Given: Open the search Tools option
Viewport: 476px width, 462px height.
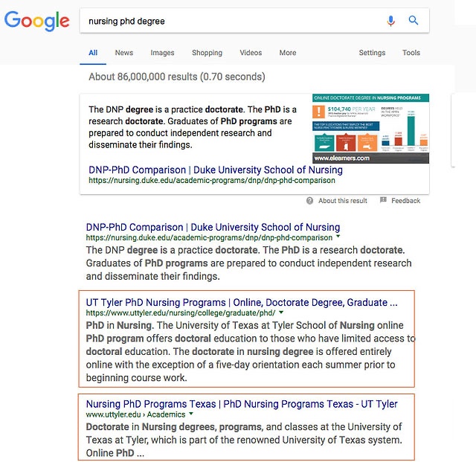Looking at the screenshot, I should tap(411, 53).
